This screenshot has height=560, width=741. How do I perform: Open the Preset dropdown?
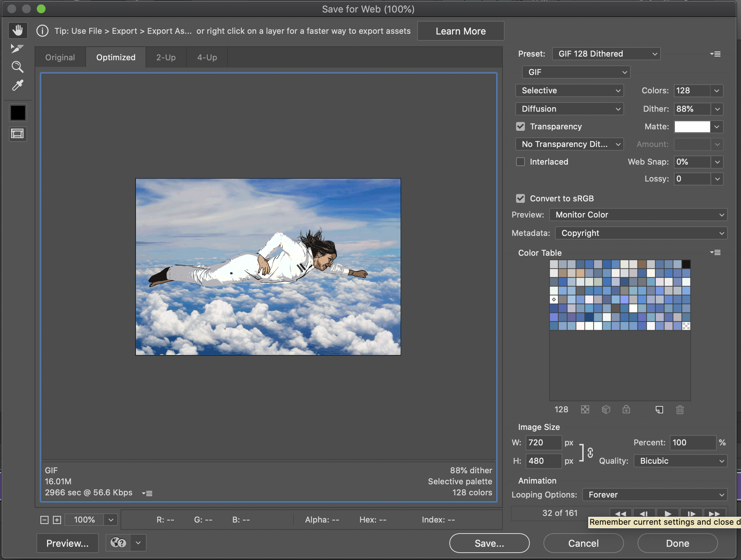606,54
